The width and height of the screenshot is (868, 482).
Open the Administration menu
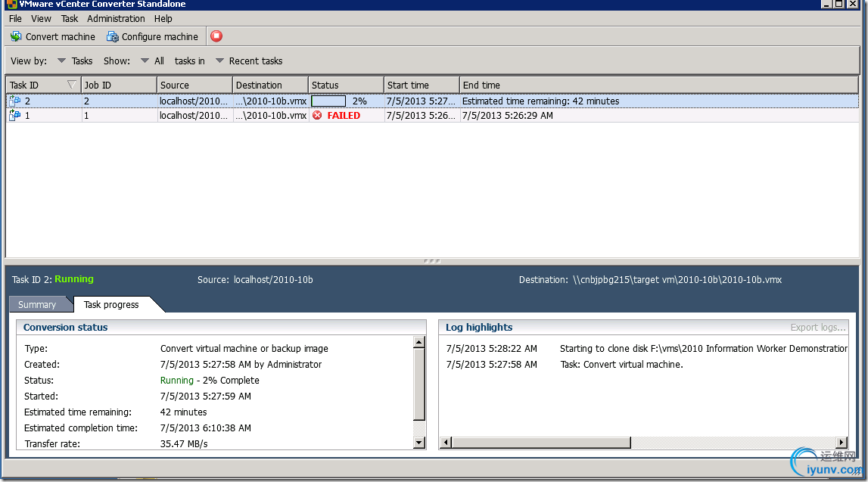tap(116, 19)
